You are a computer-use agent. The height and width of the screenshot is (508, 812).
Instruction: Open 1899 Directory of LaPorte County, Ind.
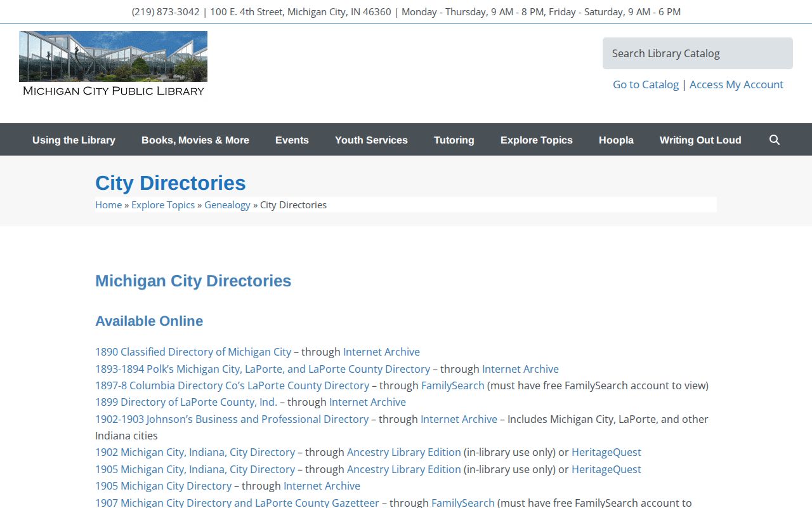point(187,402)
